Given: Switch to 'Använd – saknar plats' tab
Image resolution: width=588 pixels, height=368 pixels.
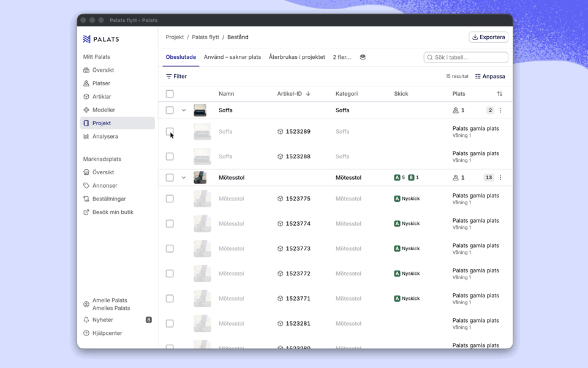Looking at the screenshot, I should point(232,57).
